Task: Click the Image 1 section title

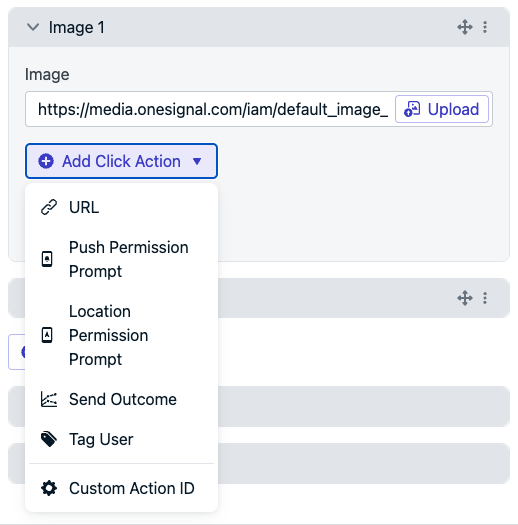Action: pos(77,27)
